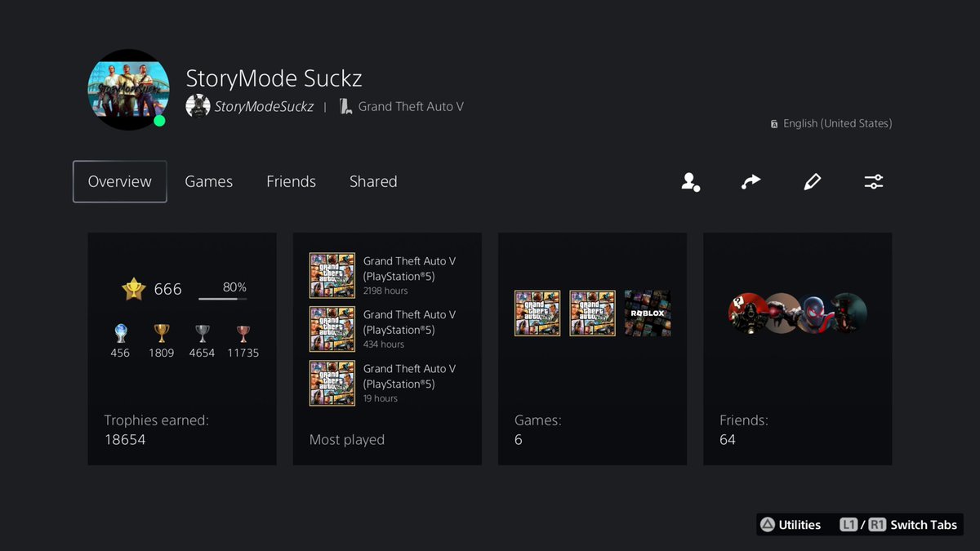Click the trophy level number 666
Screen dimensions: 980x551
(167, 289)
